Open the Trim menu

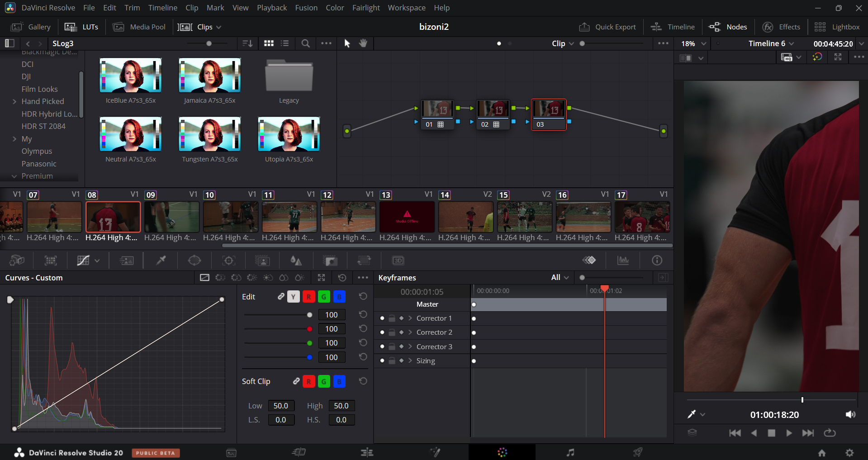pyautogui.click(x=132, y=8)
